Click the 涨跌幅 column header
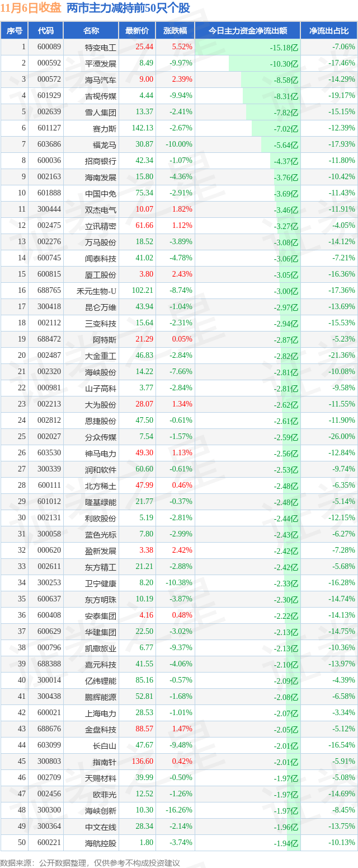Image resolution: width=358 pixels, height=868 pixels. pos(175,31)
